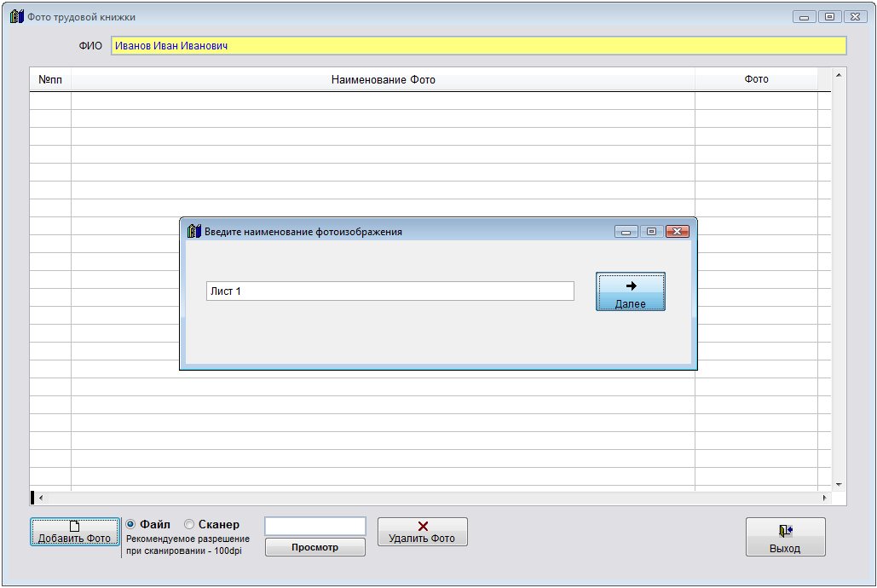Image resolution: width=877 pixels, height=588 pixels.
Task: Maximize the photo name dialog
Action: tap(652, 232)
